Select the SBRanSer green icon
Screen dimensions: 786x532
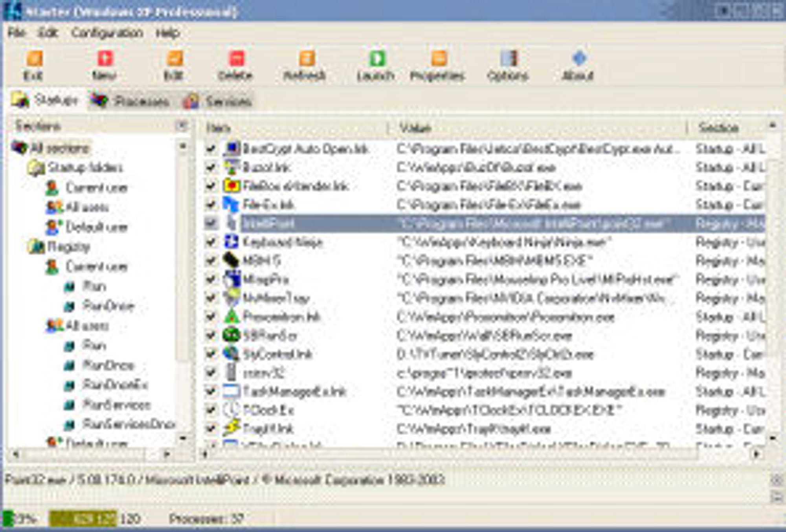tap(231, 335)
